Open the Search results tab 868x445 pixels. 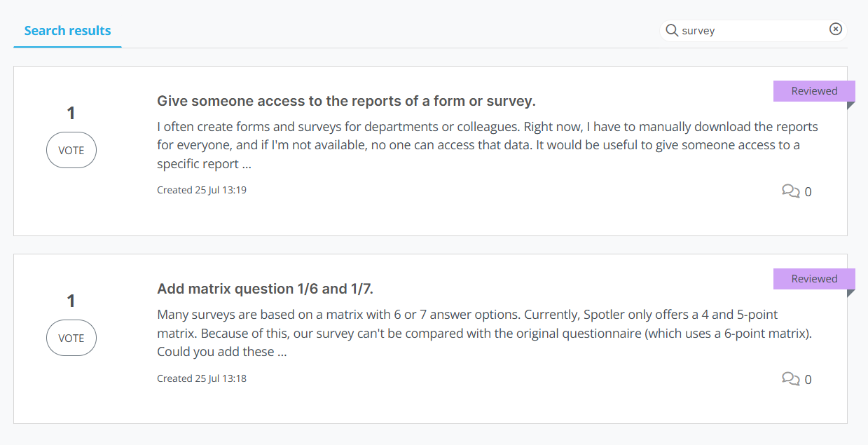[x=67, y=31]
